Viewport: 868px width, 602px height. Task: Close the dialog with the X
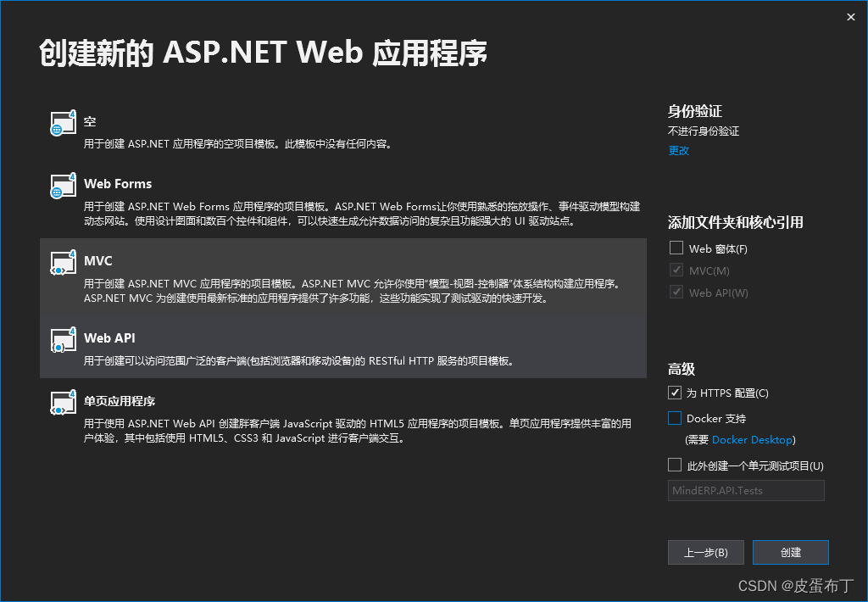pyautogui.click(x=850, y=16)
